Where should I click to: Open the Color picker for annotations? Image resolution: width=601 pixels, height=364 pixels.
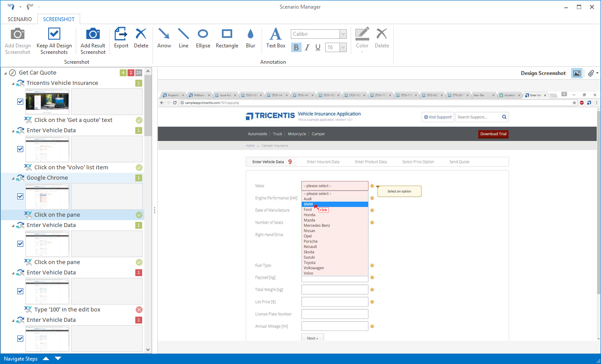pos(362,40)
